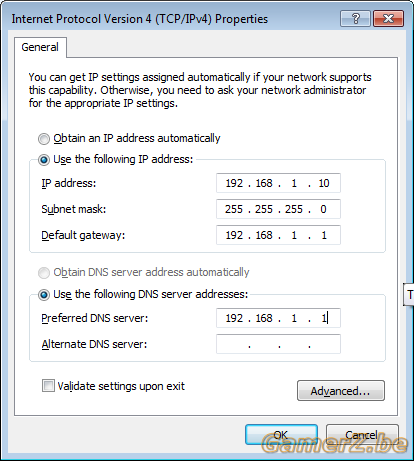Focus the Subnet mask input field
This screenshot has height=461, width=414.
[278, 209]
